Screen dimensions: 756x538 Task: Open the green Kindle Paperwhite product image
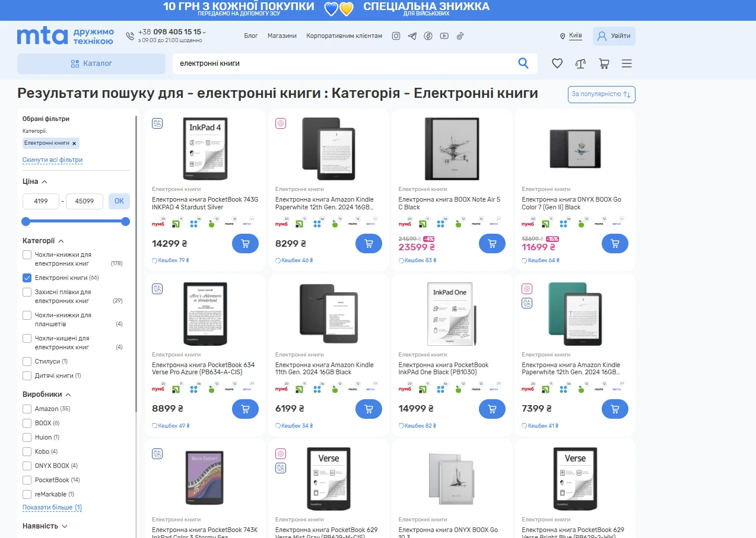click(575, 314)
